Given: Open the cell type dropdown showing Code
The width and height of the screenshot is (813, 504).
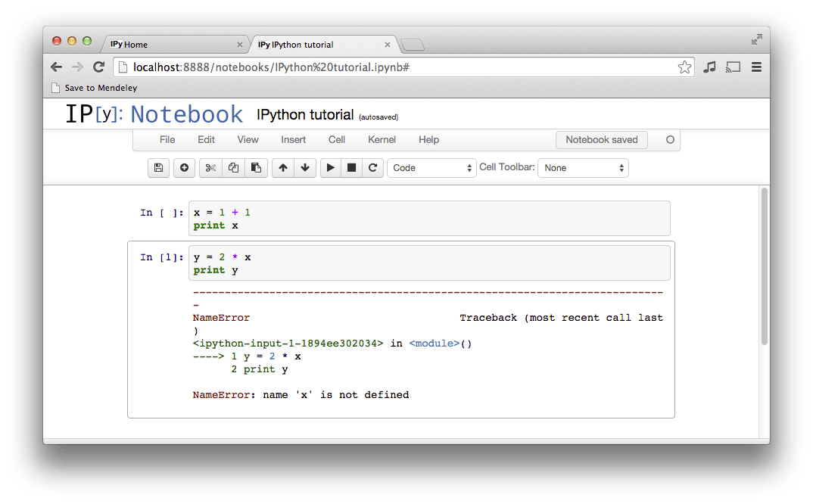Looking at the screenshot, I should pos(431,167).
